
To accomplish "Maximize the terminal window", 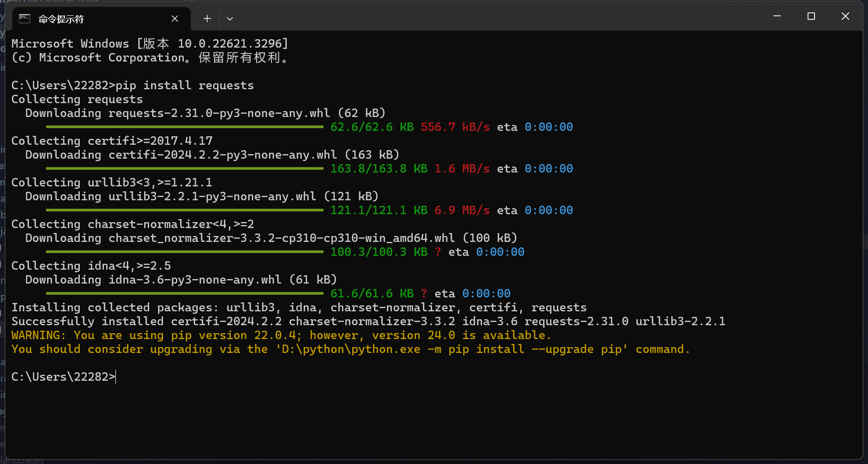I will (811, 16).
